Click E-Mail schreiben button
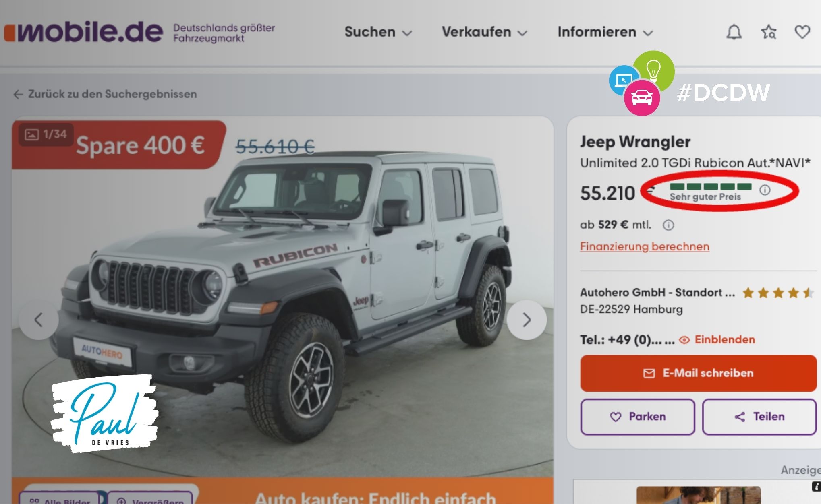The image size is (821, 504). pos(698,373)
